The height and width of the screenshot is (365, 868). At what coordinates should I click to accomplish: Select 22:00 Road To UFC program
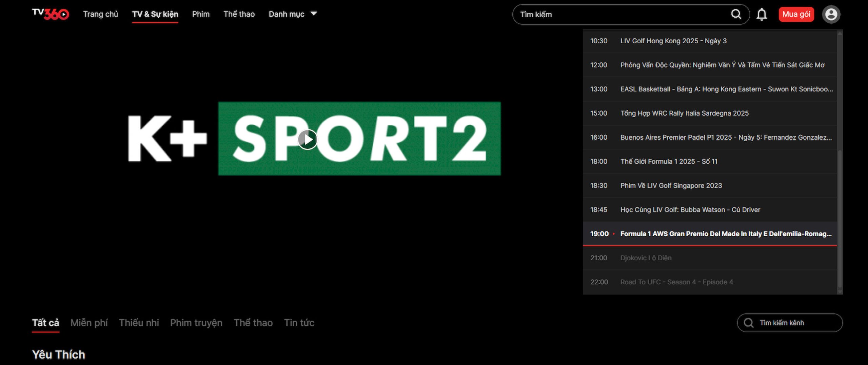point(710,282)
